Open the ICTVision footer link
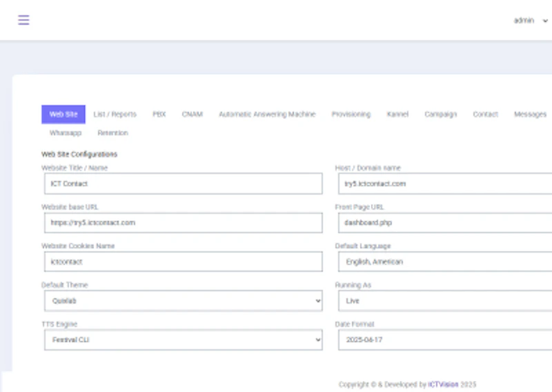Viewport: 552px width, 392px height. (x=443, y=384)
